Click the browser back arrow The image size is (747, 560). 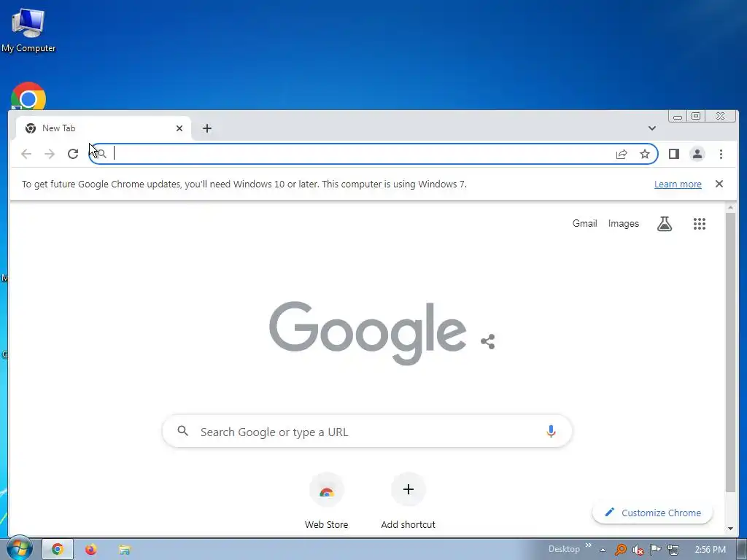pos(26,154)
